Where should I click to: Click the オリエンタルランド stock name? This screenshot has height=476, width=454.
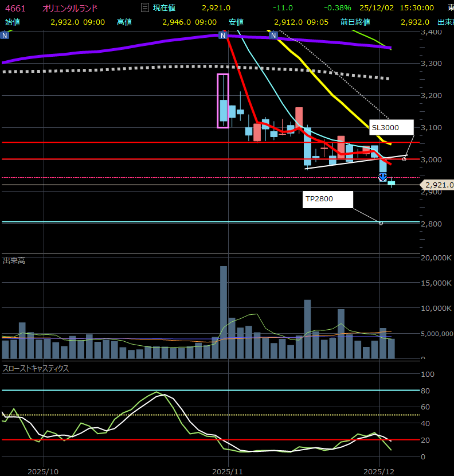(70, 8)
